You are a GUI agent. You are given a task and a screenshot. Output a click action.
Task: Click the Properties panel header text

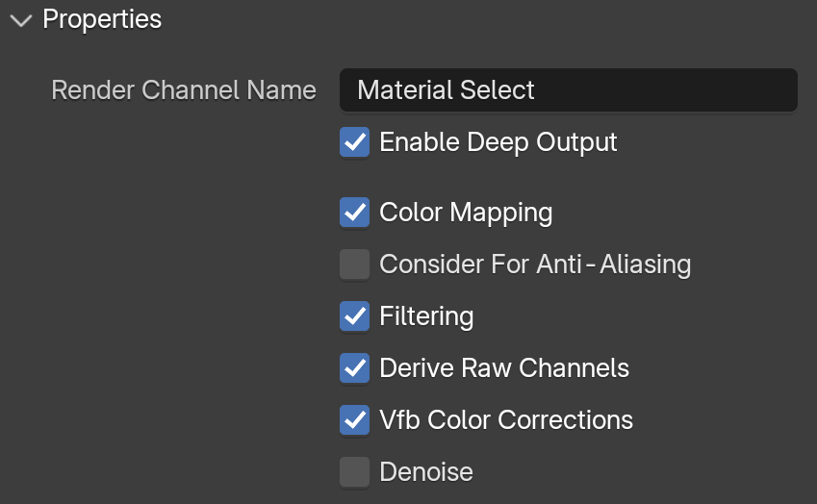[x=102, y=19]
